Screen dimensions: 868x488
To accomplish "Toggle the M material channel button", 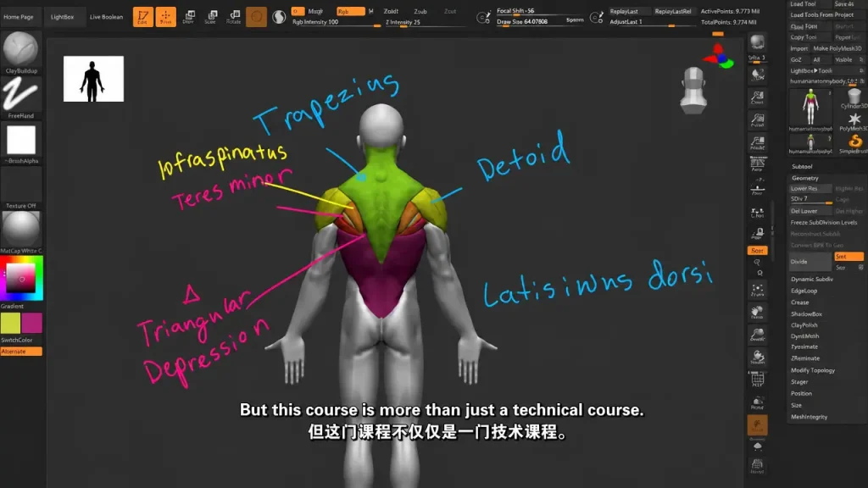I will click(371, 11).
